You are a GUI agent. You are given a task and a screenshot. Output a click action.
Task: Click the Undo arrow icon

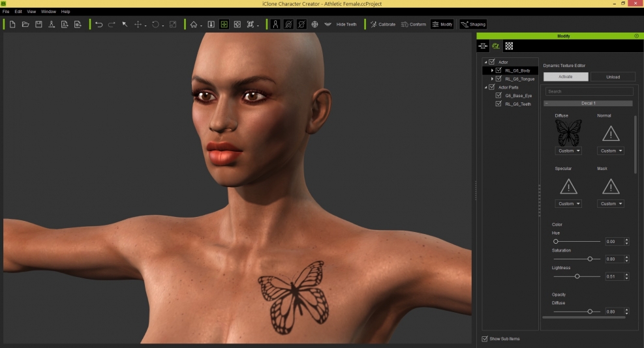(99, 24)
